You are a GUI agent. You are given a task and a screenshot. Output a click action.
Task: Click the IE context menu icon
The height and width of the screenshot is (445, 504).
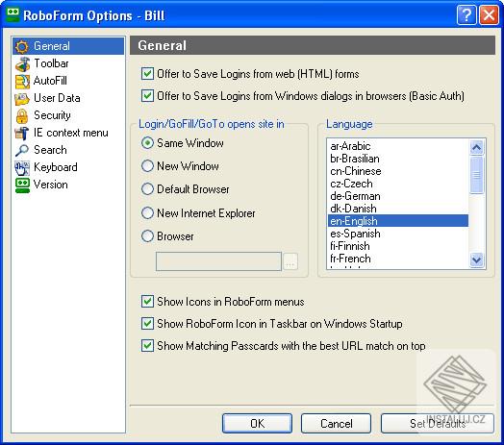click(x=22, y=133)
